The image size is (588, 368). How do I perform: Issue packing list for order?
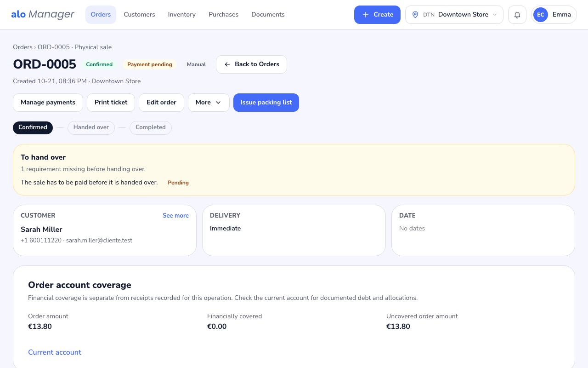click(x=266, y=103)
